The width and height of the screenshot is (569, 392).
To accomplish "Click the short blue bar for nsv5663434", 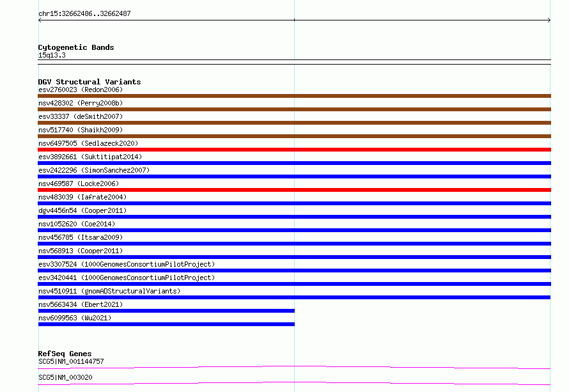I will coord(166,311).
